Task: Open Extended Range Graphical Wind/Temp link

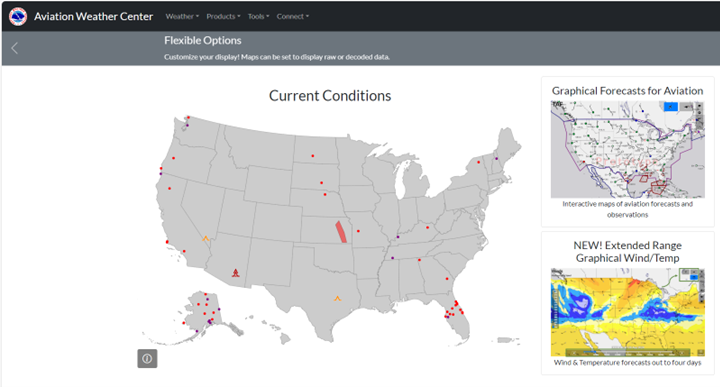Action: tap(627, 252)
